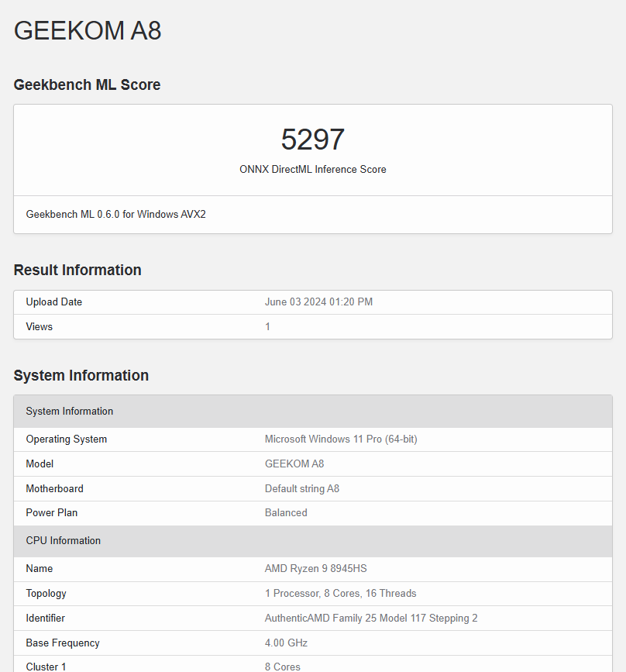Click the Views count value
The image size is (626, 672).
pos(267,326)
